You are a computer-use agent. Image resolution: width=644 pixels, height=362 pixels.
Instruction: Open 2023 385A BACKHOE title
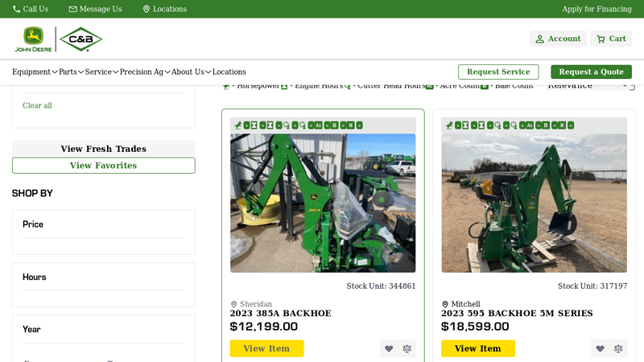[280, 314]
